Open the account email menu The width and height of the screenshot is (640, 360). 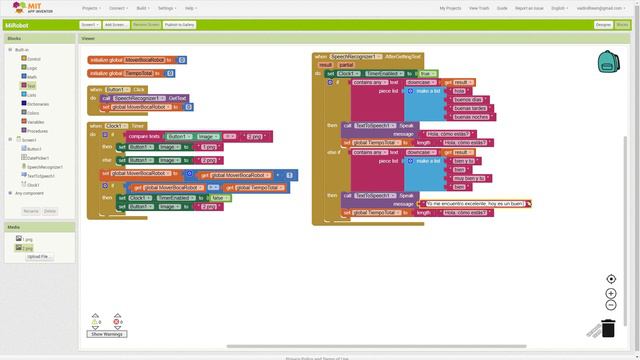click(x=601, y=8)
